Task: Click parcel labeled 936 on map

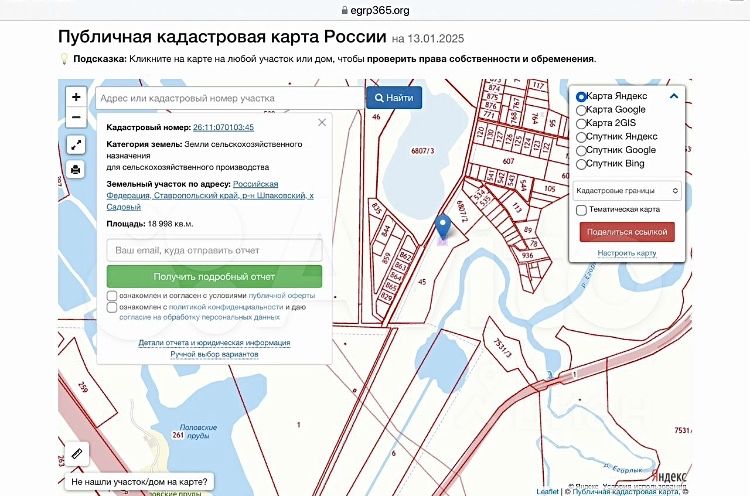Action: point(527,255)
